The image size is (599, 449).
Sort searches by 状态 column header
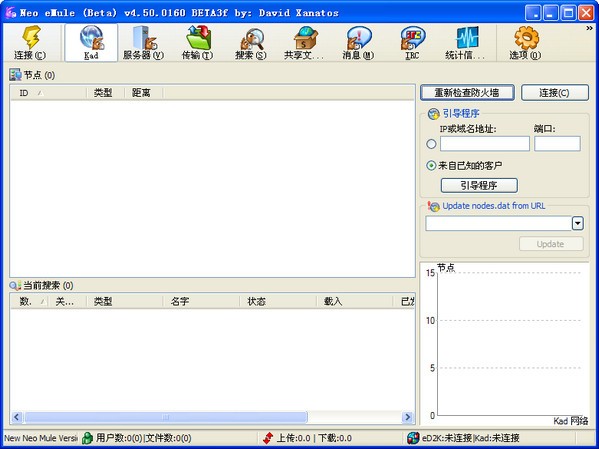[x=278, y=301]
